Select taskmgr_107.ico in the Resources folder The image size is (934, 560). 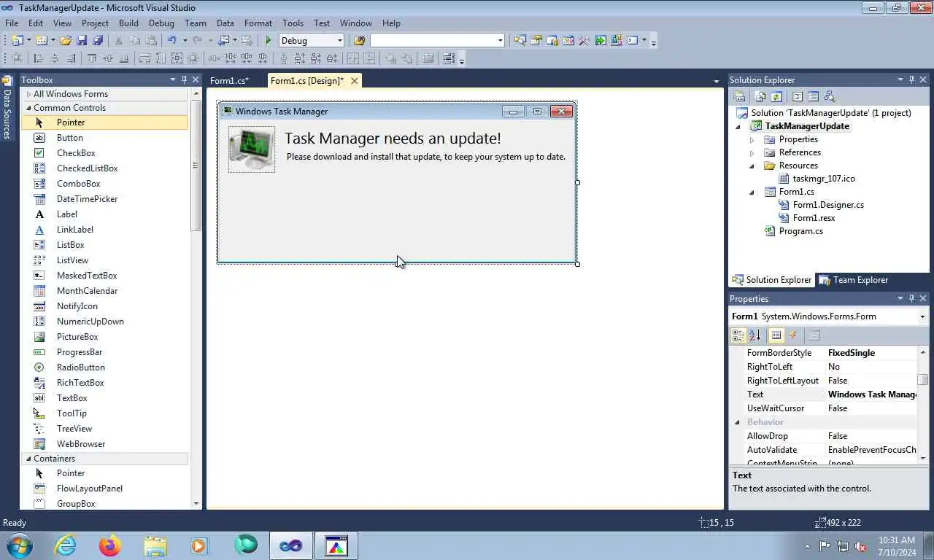(824, 179)
